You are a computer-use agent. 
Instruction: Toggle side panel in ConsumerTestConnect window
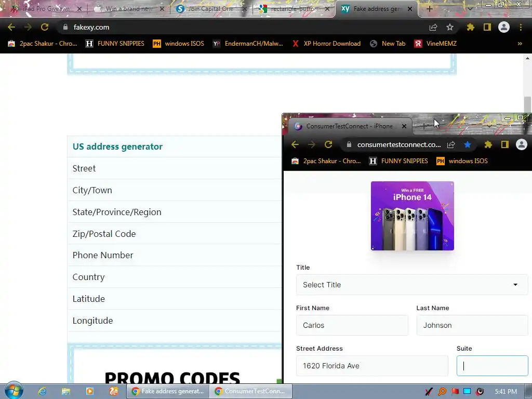(x=505, y=144)
